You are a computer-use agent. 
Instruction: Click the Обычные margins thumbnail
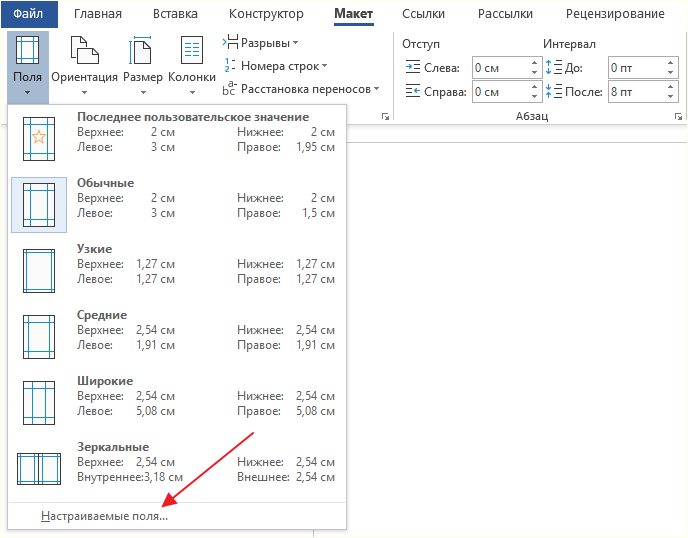(x=39, y=205)
